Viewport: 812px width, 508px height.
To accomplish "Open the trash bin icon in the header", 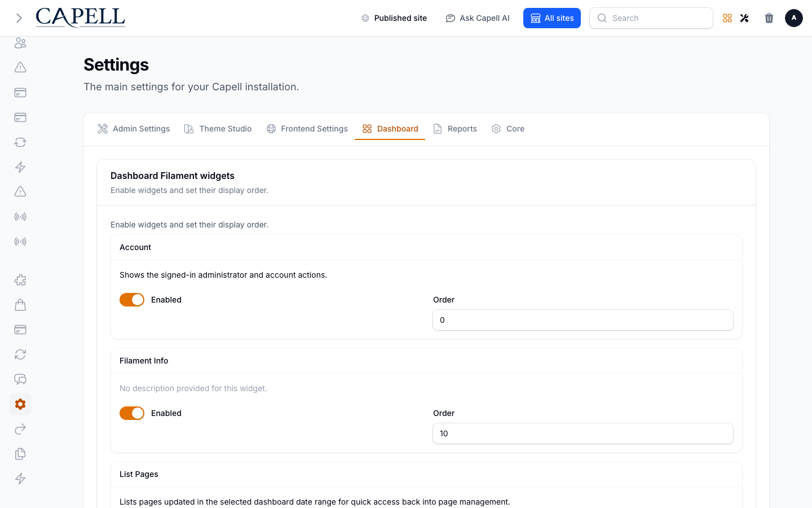I will pos(769,18).
